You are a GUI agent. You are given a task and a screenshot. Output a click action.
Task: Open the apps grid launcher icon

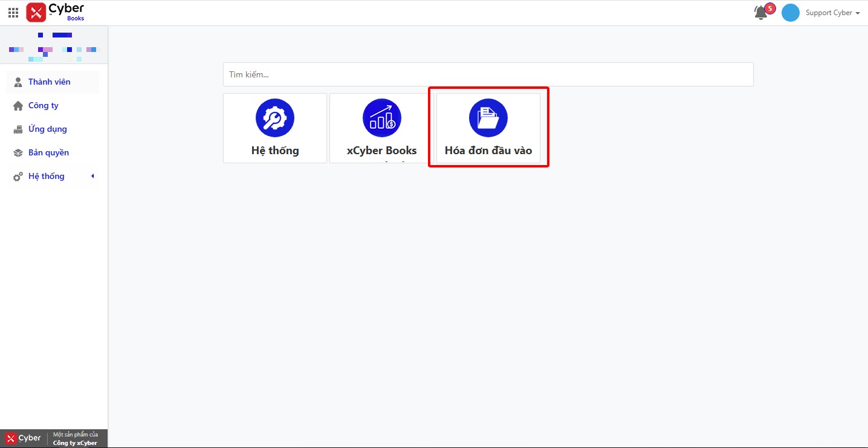tap(13, 13)
